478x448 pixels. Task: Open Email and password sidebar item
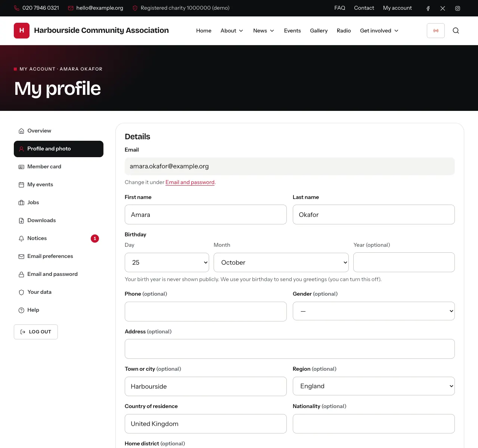pyautogui.click(x=59, y=274)
